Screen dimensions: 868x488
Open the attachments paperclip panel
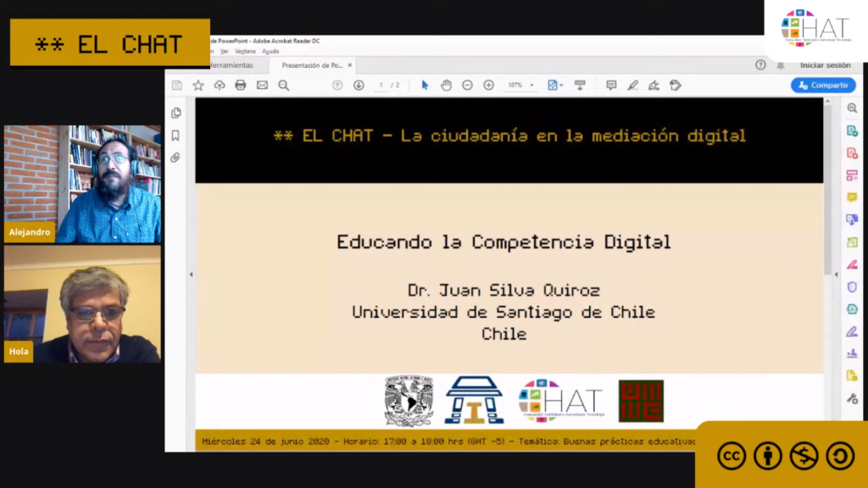pyautogui.click(x=175, y=158)
